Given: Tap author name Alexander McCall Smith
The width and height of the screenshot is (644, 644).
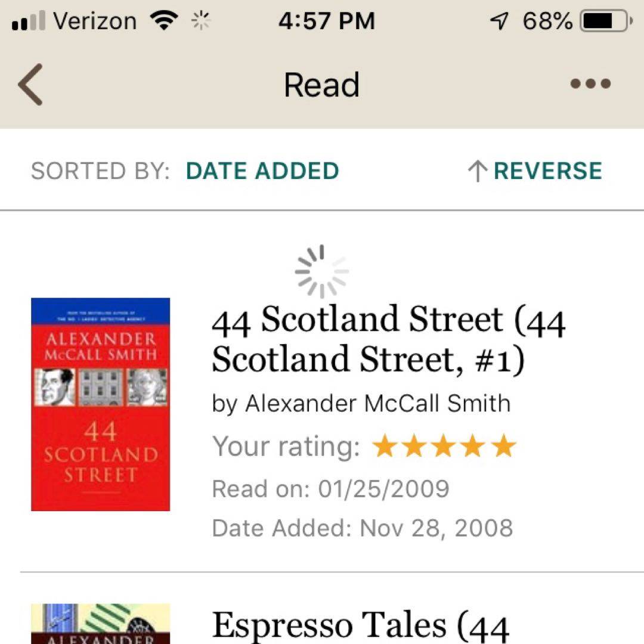Looking at the screenshot, I should [x=377, y=404].
